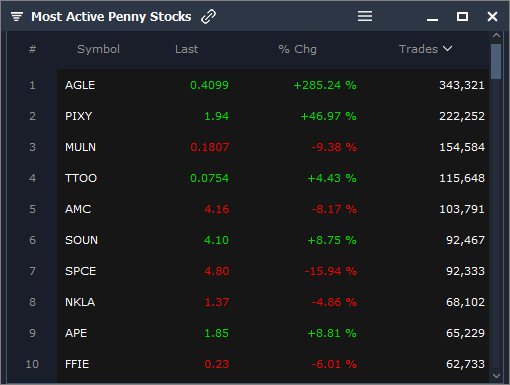The width and height of the screenshot is (510, 385).
Task: Select the APE symbol
Action: click(76, 333)
